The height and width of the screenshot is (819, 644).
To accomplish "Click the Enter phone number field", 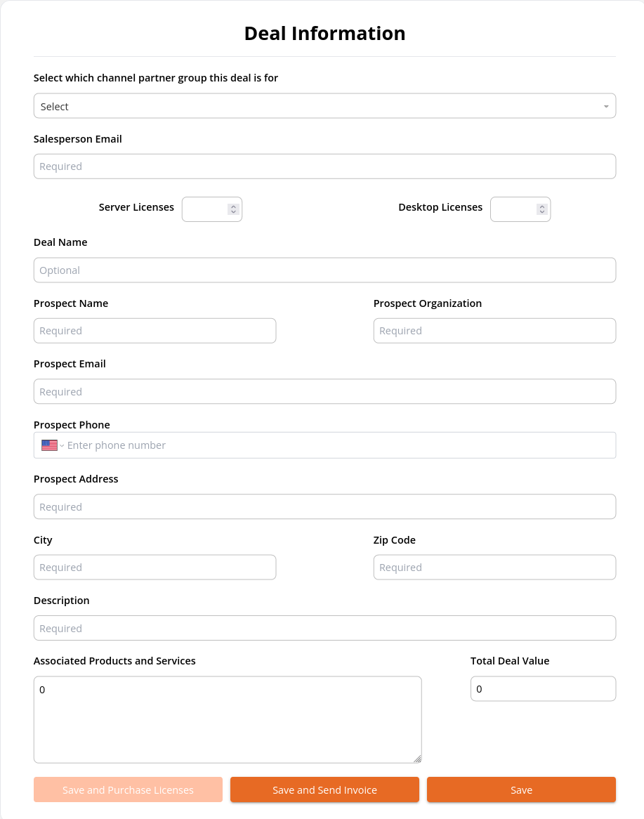I will [339, 445].
